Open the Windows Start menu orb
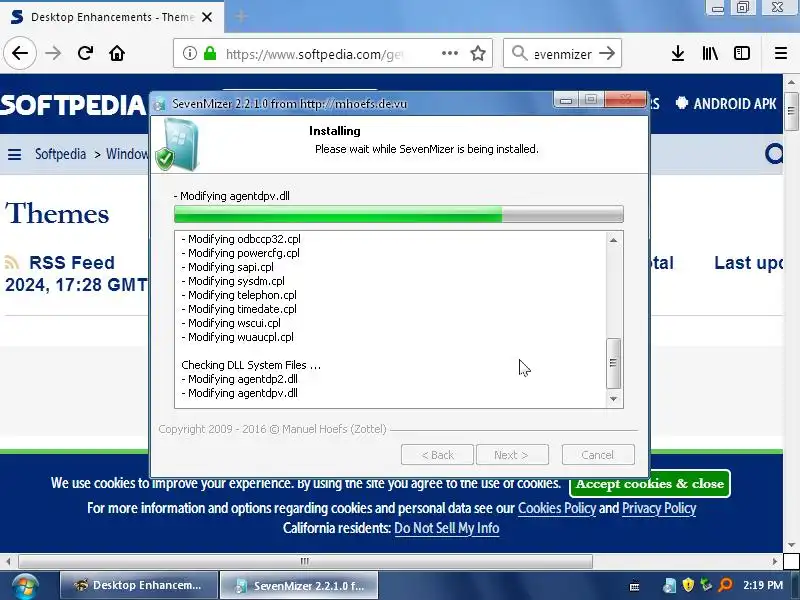800x600 pixels. [x=24, y=586]
